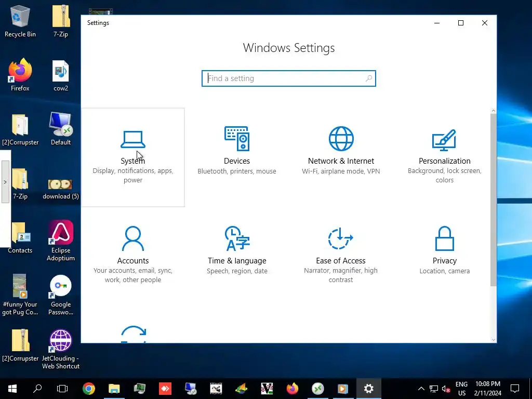Image resolution: width=532 pixels, height=399 pixels.
Task: Click the scrollbar up arrow in Settings
Action: coord(494,111)
